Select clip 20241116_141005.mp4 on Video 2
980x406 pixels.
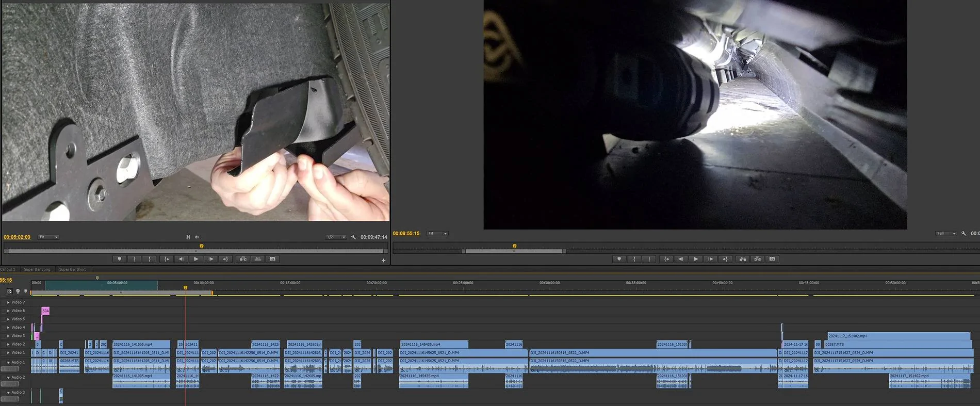[141, 344]
